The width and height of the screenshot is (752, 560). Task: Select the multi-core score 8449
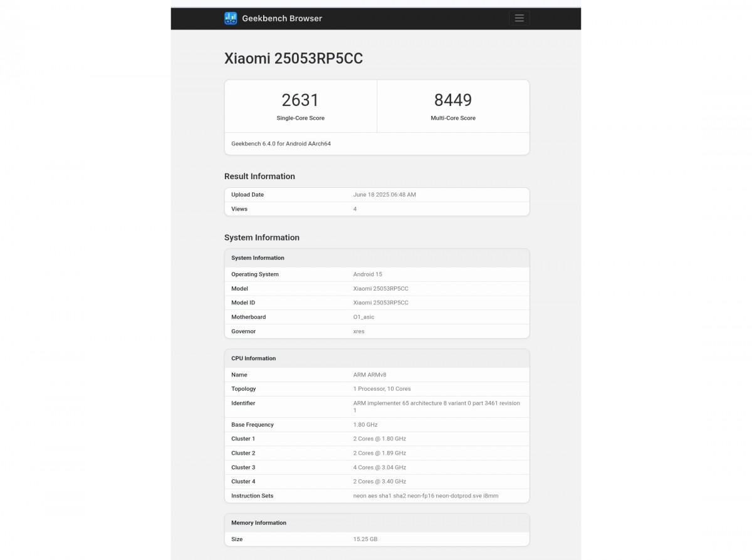click(452, 100)
